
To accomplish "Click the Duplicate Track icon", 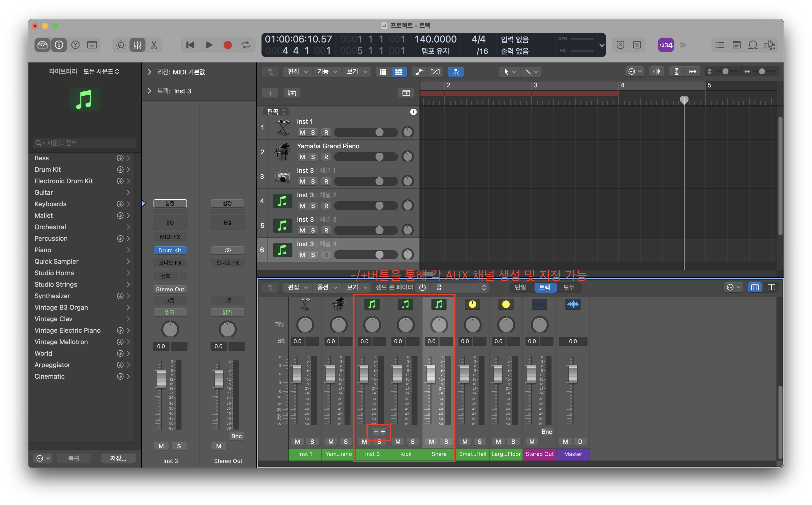I will click(x=291, y=93).
